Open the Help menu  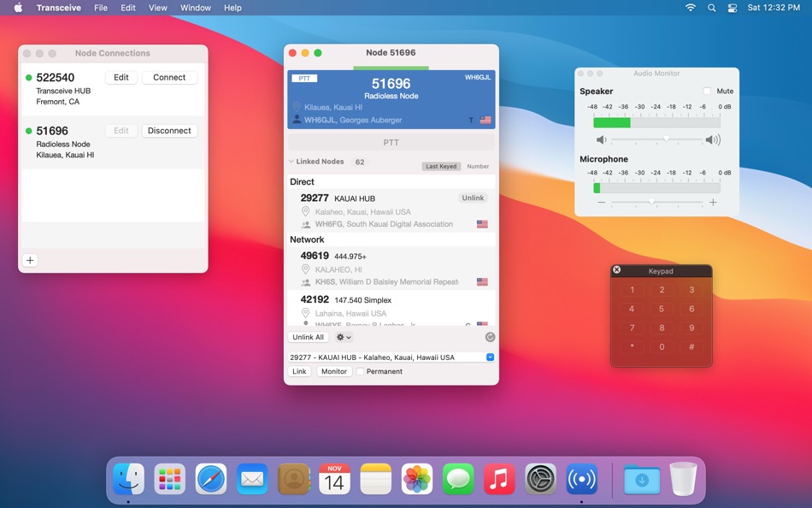click(232, 8)
